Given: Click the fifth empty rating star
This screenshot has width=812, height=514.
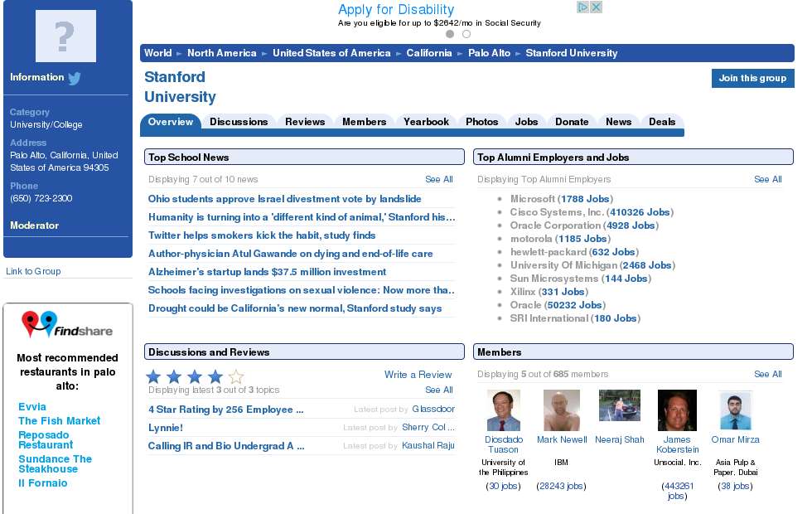Looking at the screenshot, I should click(236, 376).
